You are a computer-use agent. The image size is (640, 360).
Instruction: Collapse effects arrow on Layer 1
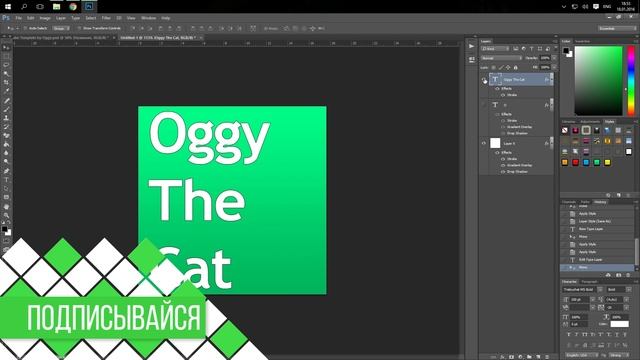[x=551, y=143]
